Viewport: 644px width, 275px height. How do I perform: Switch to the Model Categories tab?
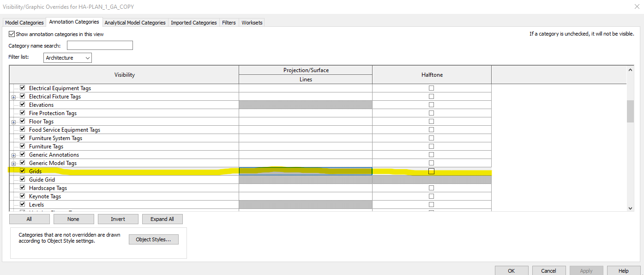tap(24, 22)
